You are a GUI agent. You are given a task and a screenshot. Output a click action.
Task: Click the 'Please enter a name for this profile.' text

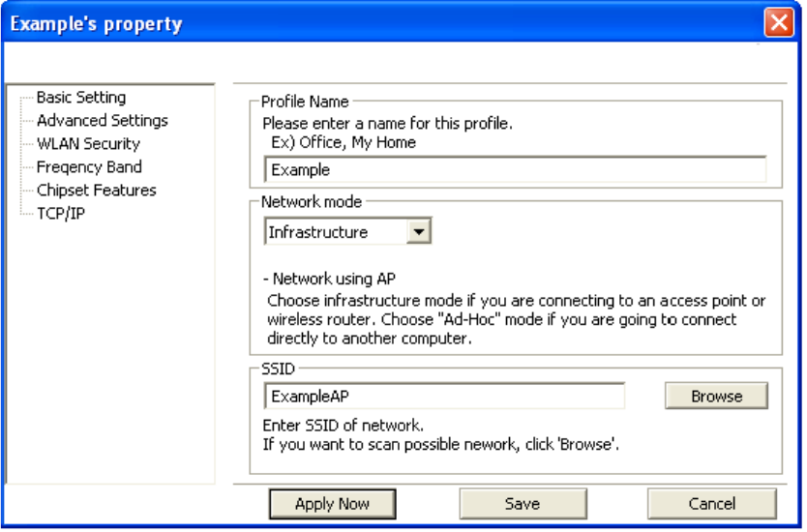[x=388, y=124]
